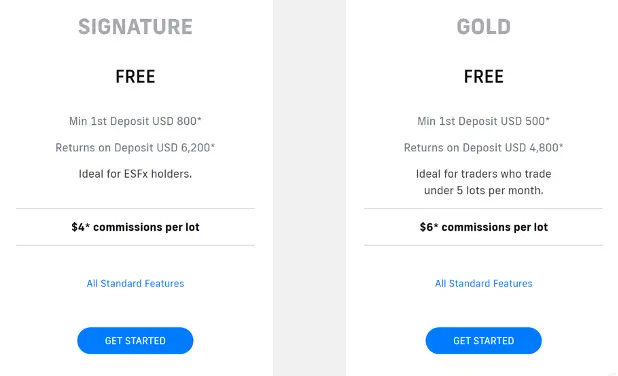The image size is (618, 376).
Task: Click the FREE price on Signature card
Action: (x=135, y=76)
